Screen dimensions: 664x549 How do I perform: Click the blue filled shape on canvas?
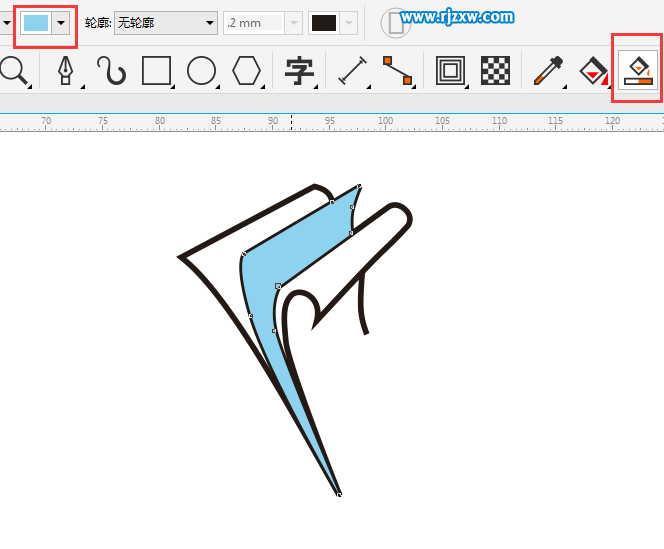[x=296, y=250]
